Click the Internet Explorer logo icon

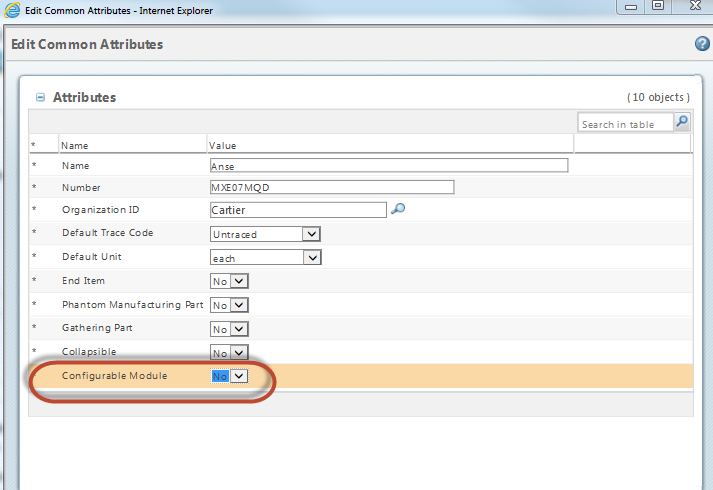(12, 10)
